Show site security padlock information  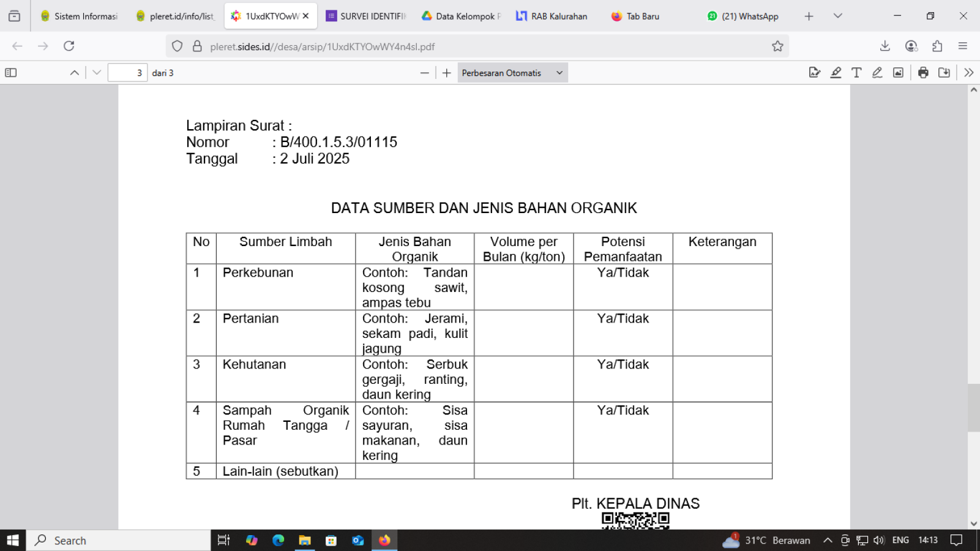[x=197, y=46]
